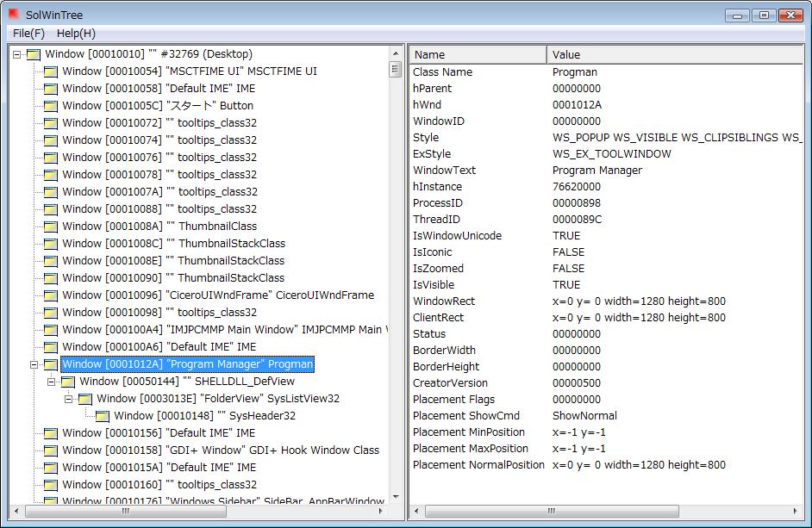The height and width of the screenshot is (528, 812).
Task: Click the folder icon for Window [0001008E] ThumbnailStackClass
Action: click(x=51, y=261)
